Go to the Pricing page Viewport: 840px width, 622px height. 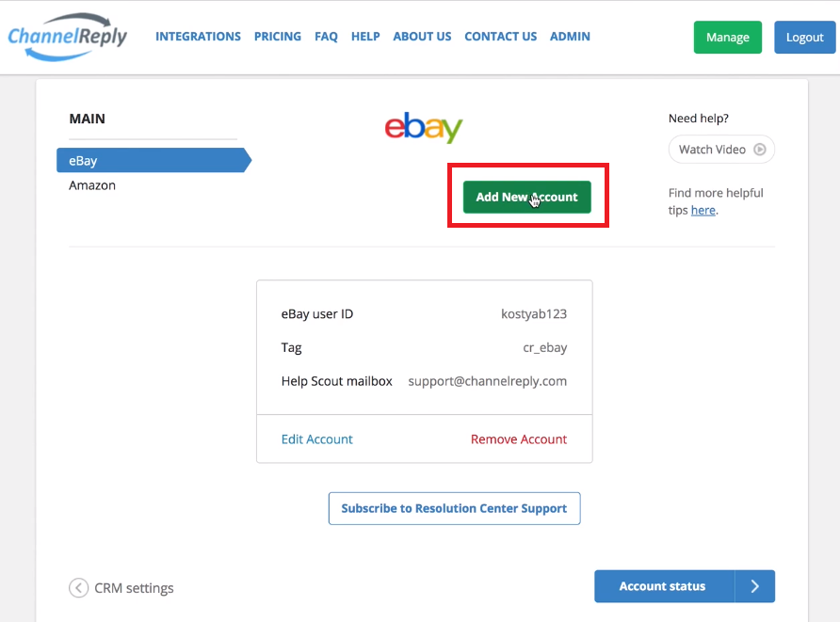tap(278, 37)
